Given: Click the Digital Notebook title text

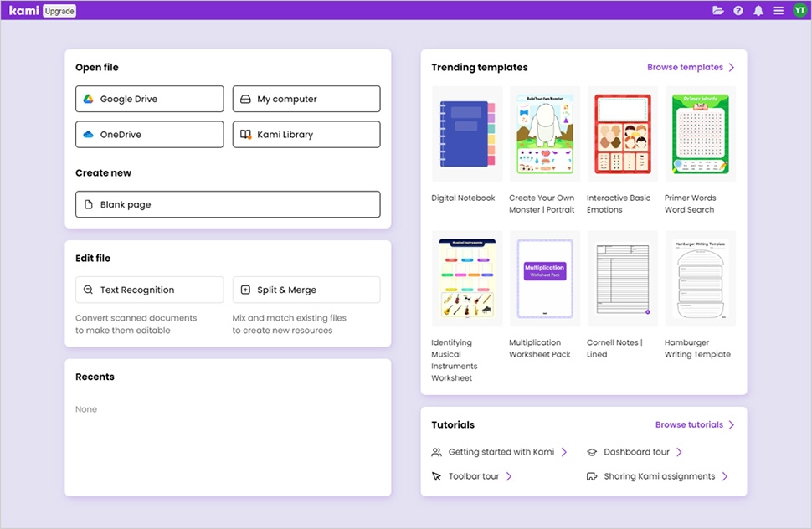Looking at the screenshot, I should pyautogui.click(x=463, y=198).
